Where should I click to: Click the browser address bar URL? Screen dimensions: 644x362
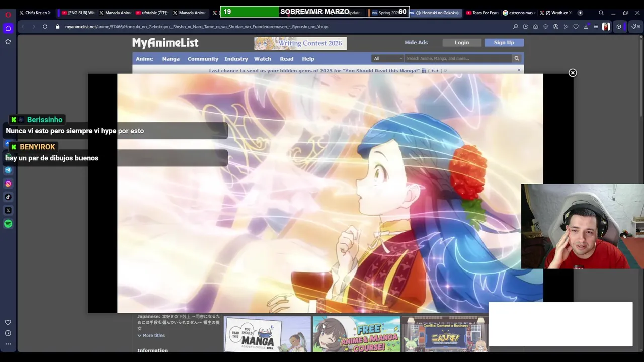pos(196,27)
